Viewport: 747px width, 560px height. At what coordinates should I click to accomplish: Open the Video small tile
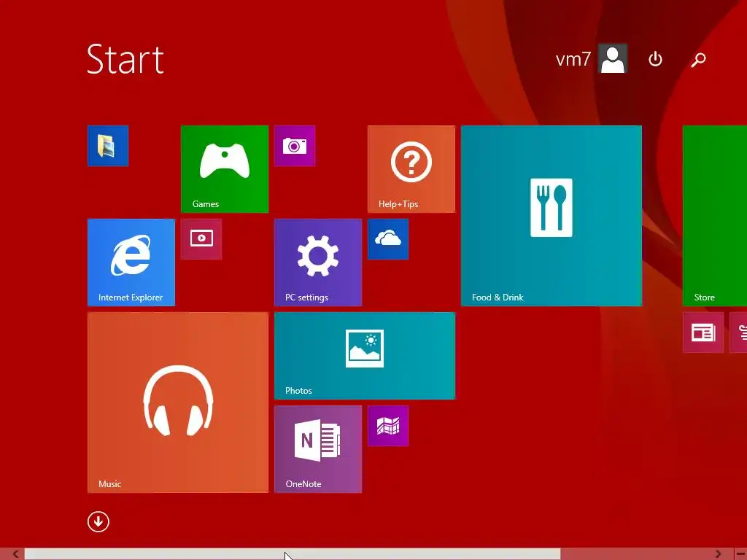point(201,239)
